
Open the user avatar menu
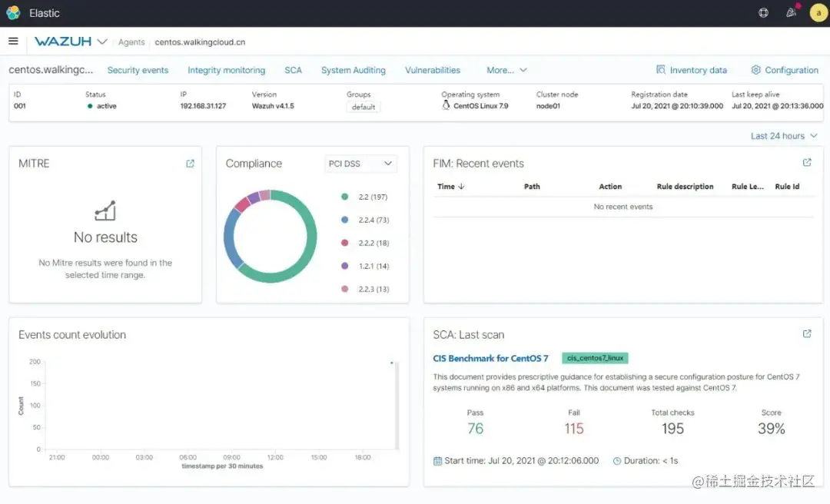point(818,13)
